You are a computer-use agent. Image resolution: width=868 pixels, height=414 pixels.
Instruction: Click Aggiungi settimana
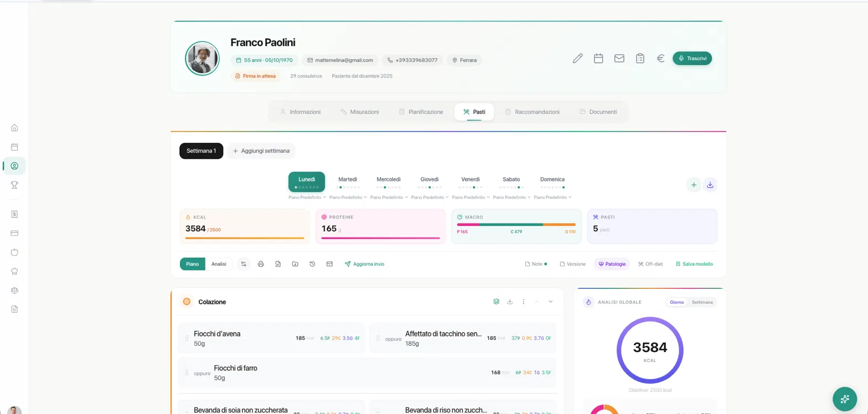261,151
